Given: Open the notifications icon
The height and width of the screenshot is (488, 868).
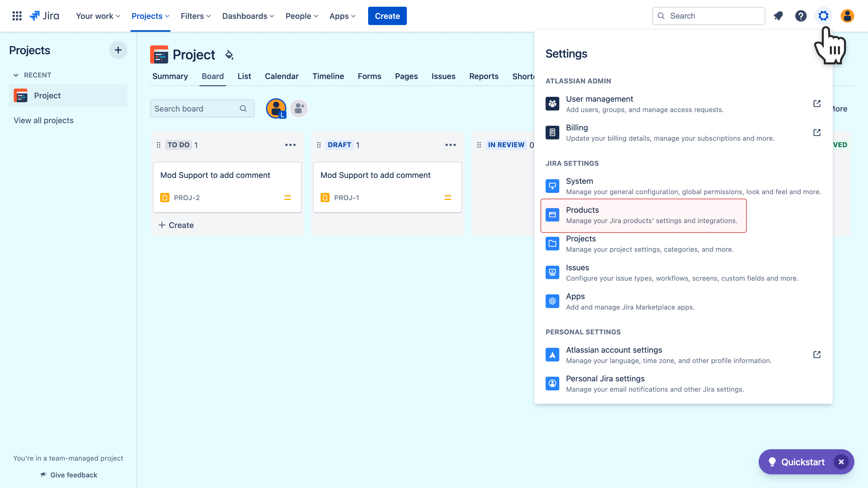Looking at the screenshot, I should pyautogui.click(x=778, y=16).
